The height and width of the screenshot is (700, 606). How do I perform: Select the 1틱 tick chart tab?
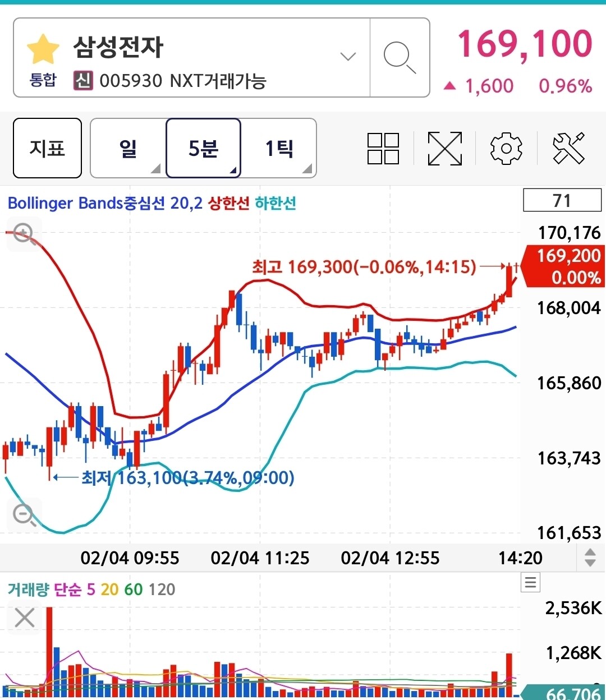click(x=279, y=148)
